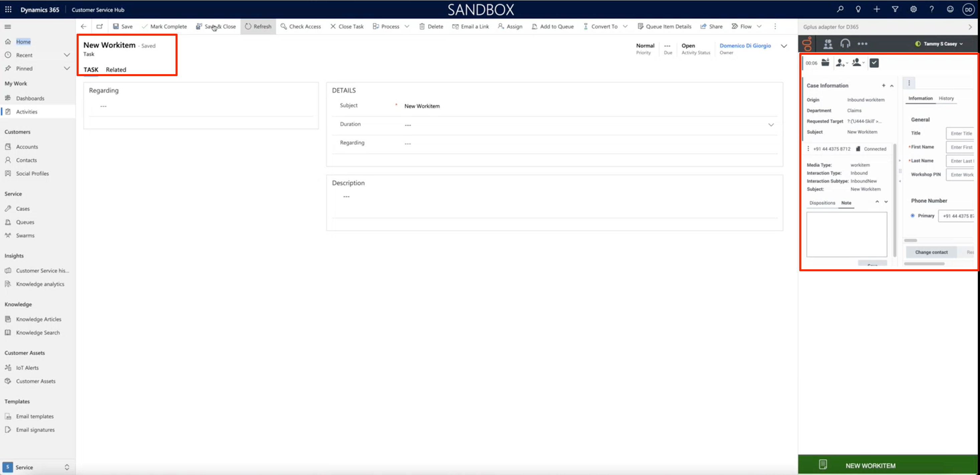Image resolution: width=980 pixels, height=475 pixels.
Task: Click the smiley feedback icon
Action: (950, 9)
